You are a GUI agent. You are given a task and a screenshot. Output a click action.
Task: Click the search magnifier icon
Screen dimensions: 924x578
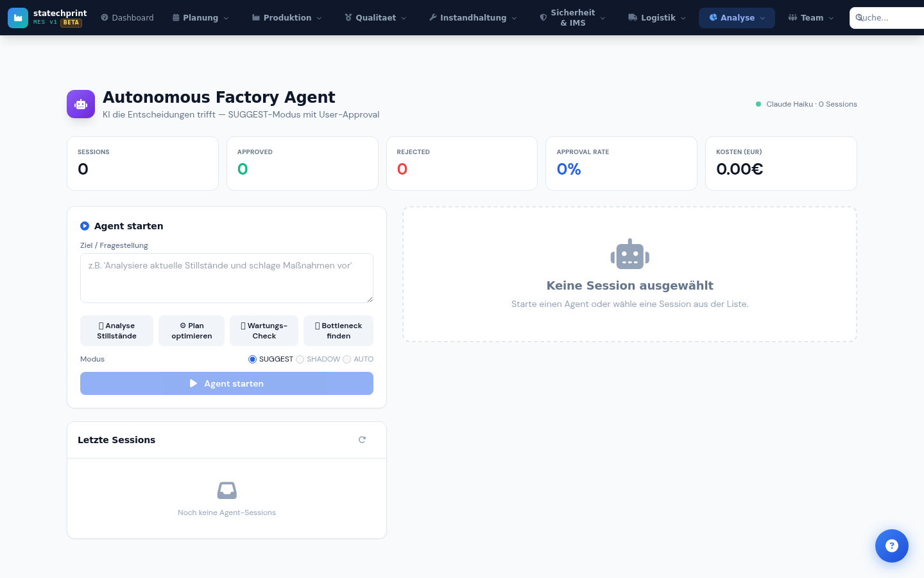coord(859,18)
